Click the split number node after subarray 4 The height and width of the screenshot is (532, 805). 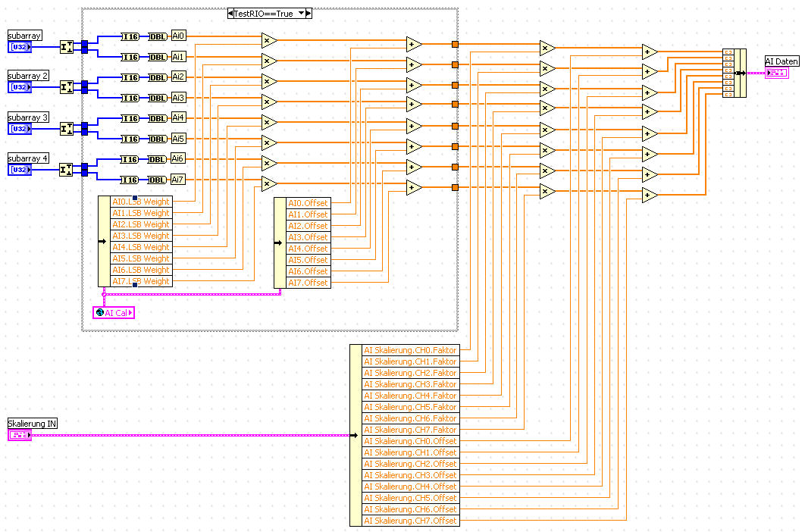67,170
